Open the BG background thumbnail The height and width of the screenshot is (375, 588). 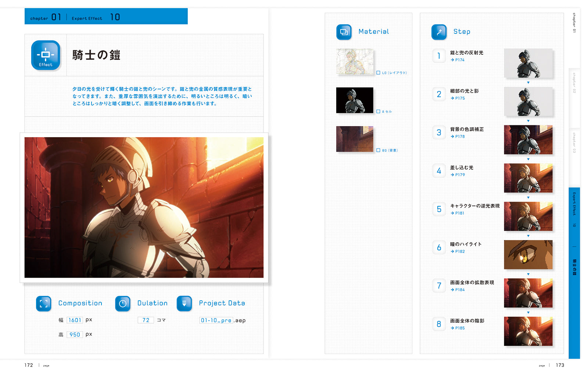tap(355, 139)
